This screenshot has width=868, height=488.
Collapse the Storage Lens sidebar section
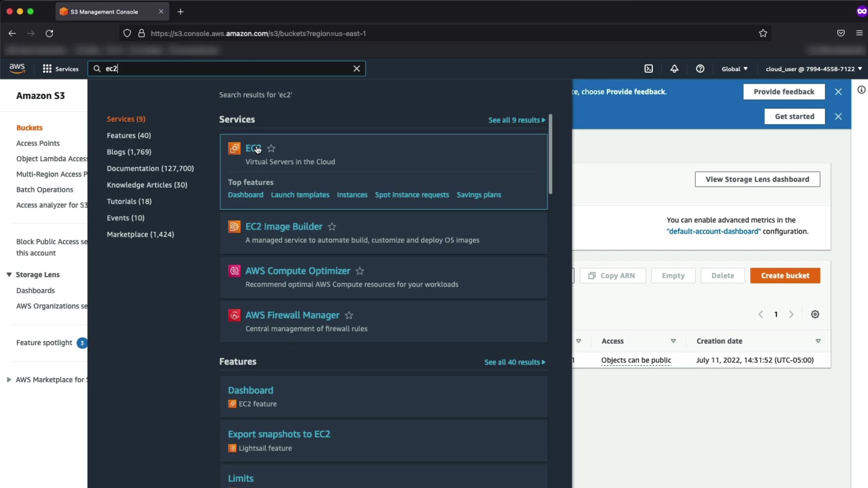click(9, 275)
